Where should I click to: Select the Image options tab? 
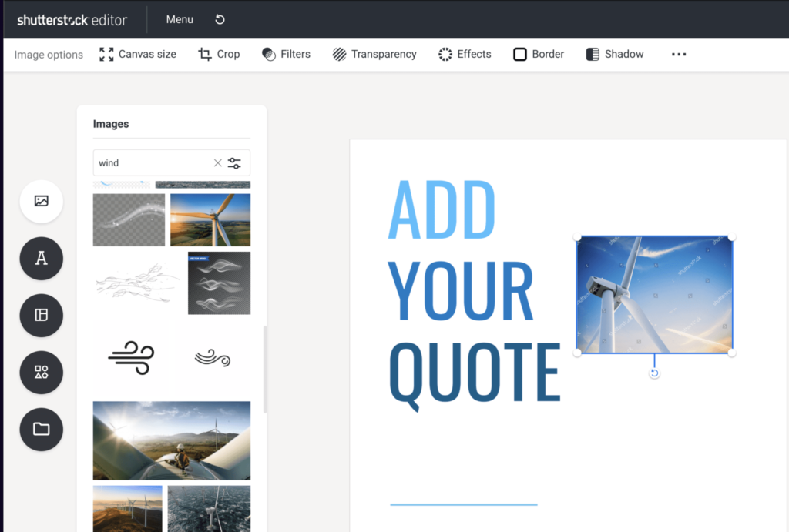(48, 54)
